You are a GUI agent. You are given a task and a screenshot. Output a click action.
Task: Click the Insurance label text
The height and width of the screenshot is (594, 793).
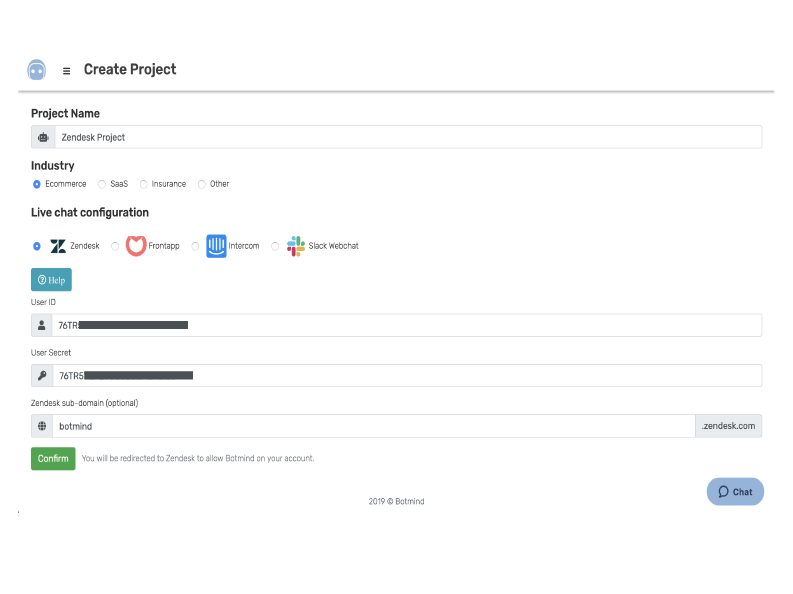(168, 184)
